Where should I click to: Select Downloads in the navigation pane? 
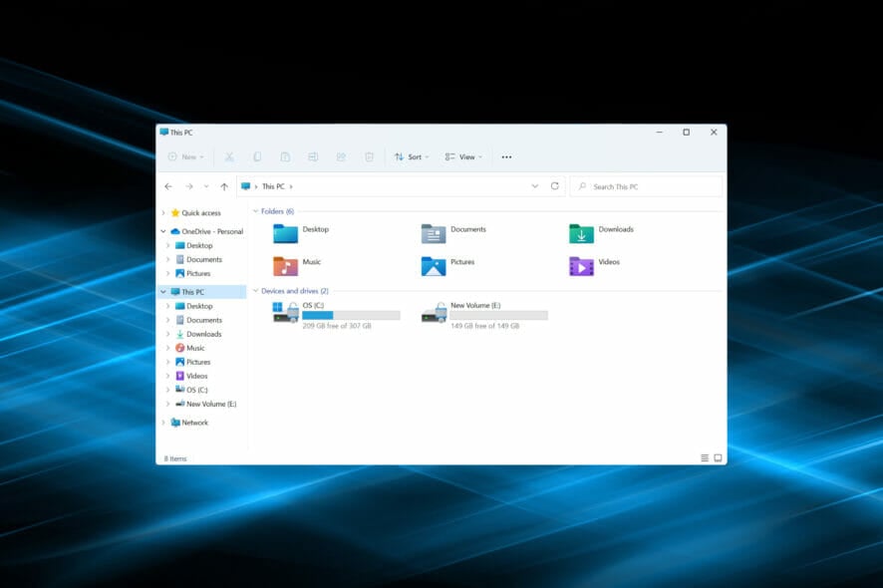pyautogui.click(x=204, y=334)
